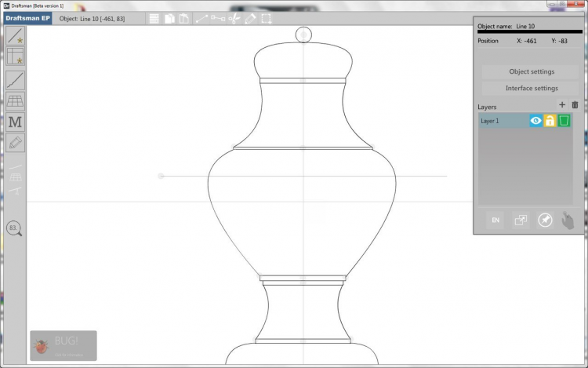Click the Y: -83 position value

click(x=559, y=41)
